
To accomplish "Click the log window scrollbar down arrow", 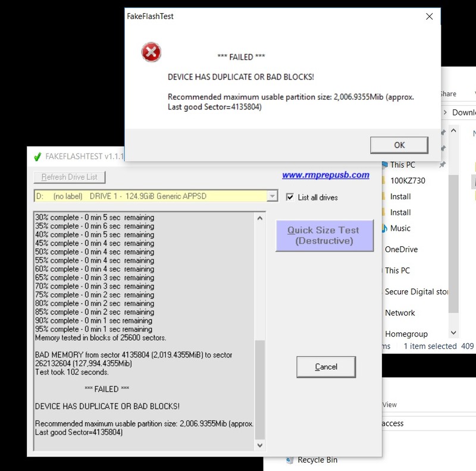I will pos(260,444).
